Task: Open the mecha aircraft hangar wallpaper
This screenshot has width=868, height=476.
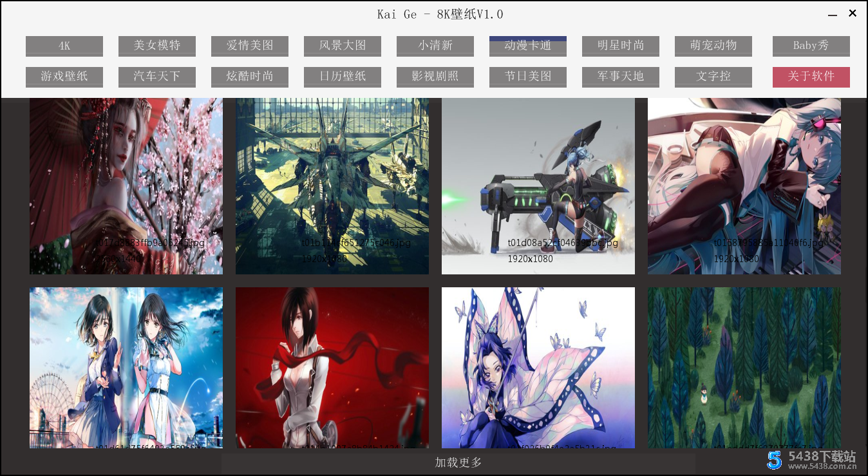Action: click(332, 186)
